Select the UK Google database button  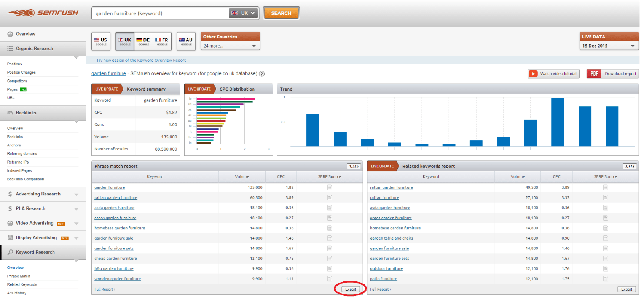click(125, 41)
